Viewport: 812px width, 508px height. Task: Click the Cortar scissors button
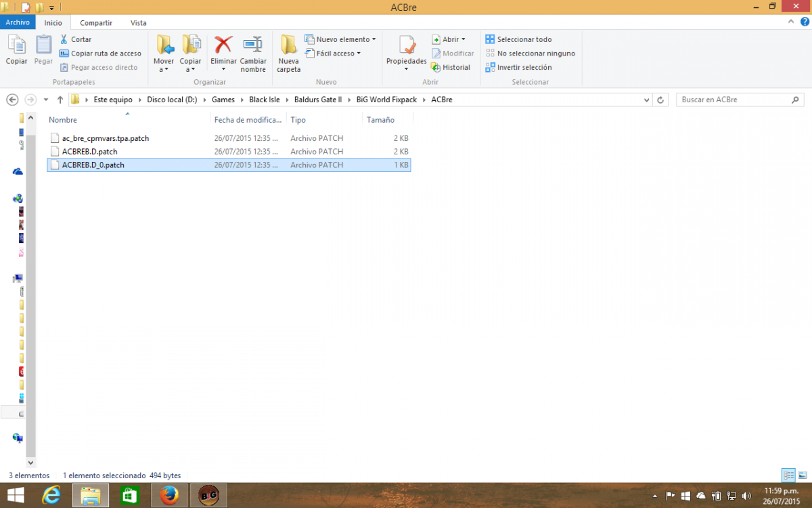click(x=75, y=39)
